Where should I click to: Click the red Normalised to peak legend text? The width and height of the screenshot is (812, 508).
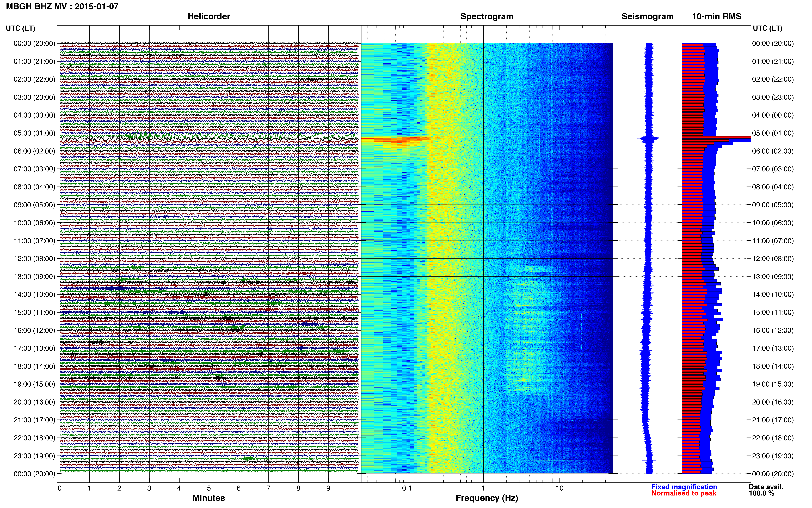click(684, 493)
